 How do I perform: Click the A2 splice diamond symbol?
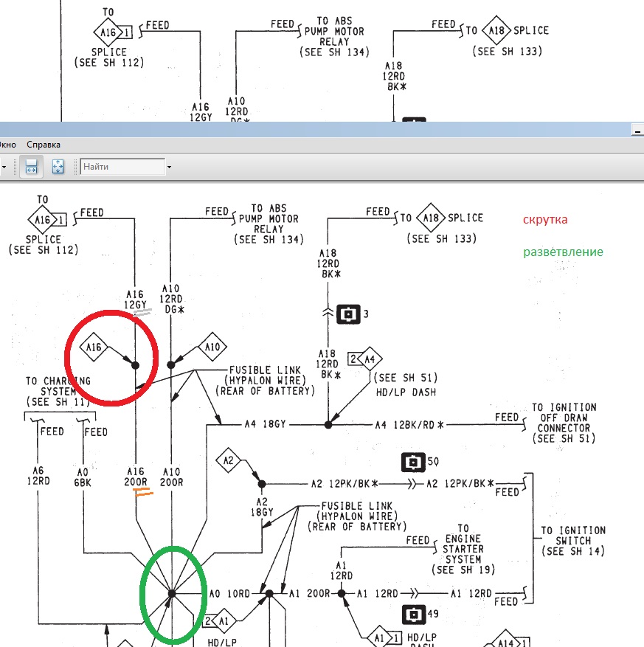(x=228, y=460)
